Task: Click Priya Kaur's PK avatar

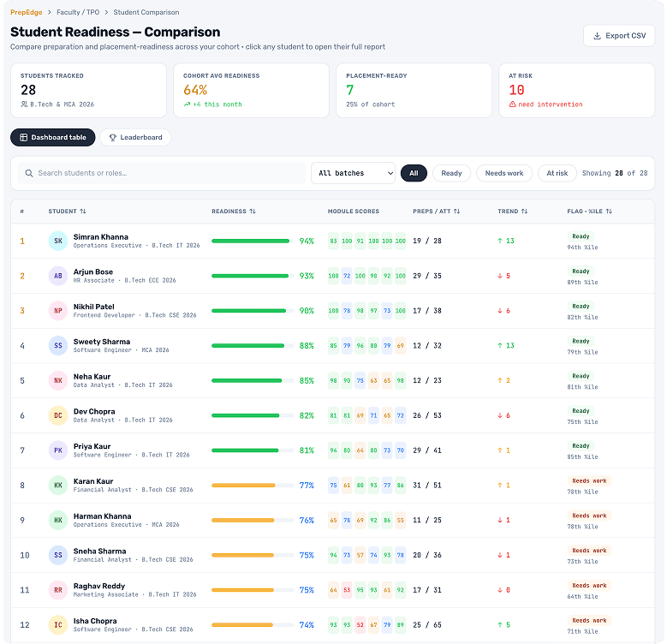Action: [x=58, y=450]
